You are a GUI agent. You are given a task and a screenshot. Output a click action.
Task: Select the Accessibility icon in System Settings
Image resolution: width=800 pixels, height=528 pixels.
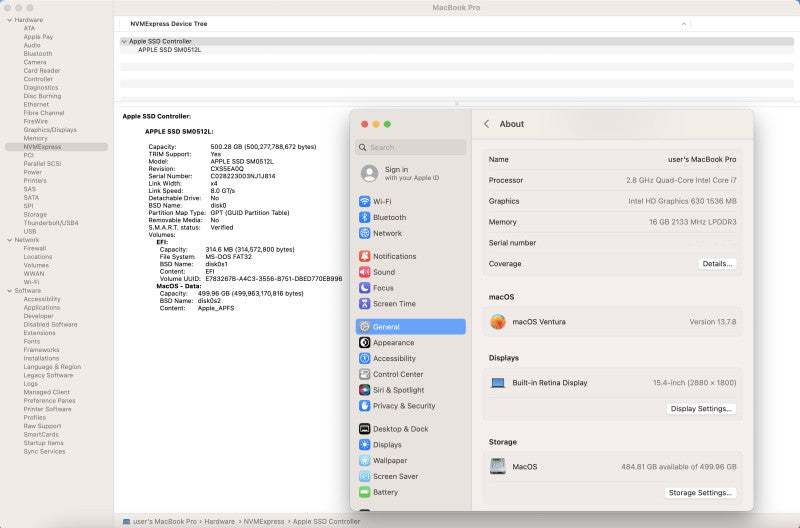click(364, 358)
